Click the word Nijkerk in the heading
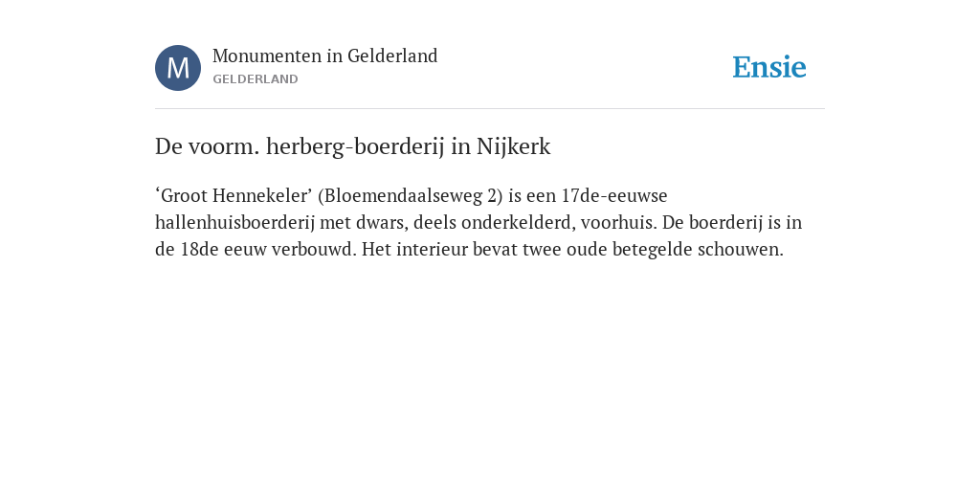The image size is (980, 490). click(x=514, y=146)
